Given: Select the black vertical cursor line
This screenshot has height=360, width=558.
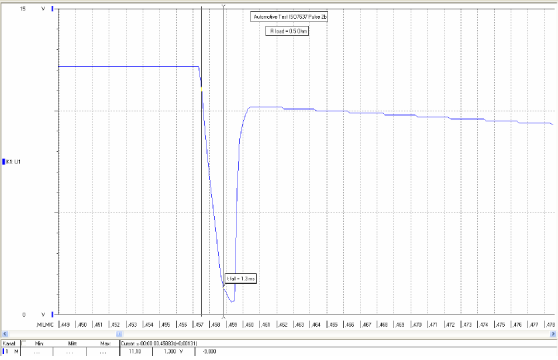Looking at the screenshot, I should click(201, 160).
